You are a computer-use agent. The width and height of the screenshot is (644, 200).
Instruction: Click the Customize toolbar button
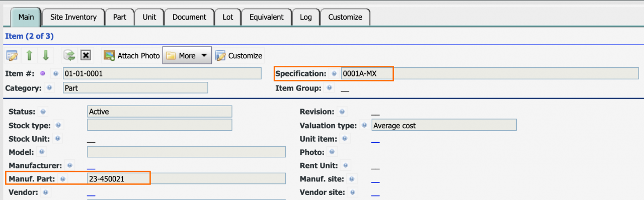tap(239, 56)
